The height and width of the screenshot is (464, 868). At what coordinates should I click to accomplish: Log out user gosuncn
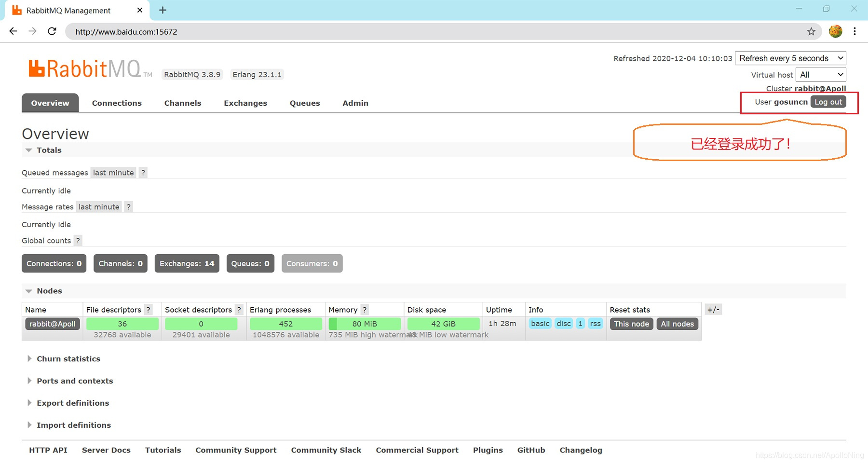pos(828,102)
